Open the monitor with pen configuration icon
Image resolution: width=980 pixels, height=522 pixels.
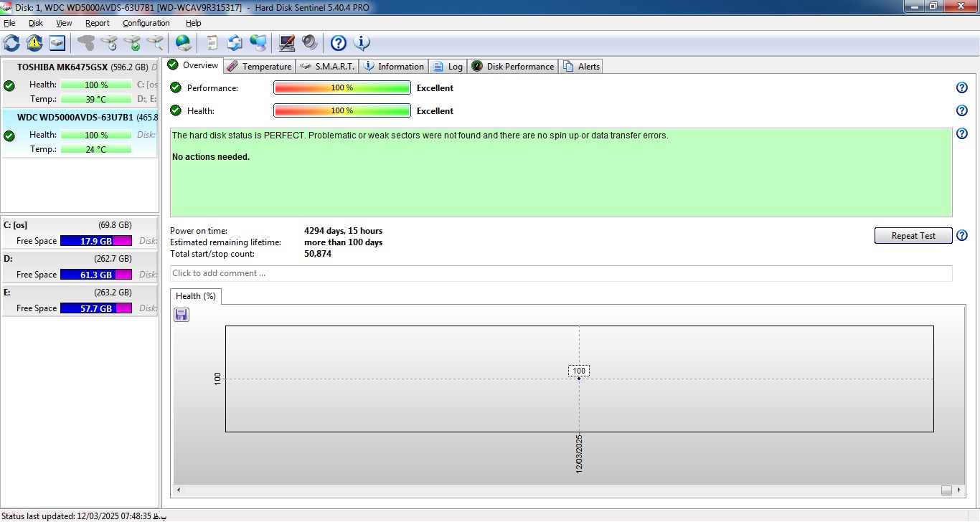[x=287, y=43]
